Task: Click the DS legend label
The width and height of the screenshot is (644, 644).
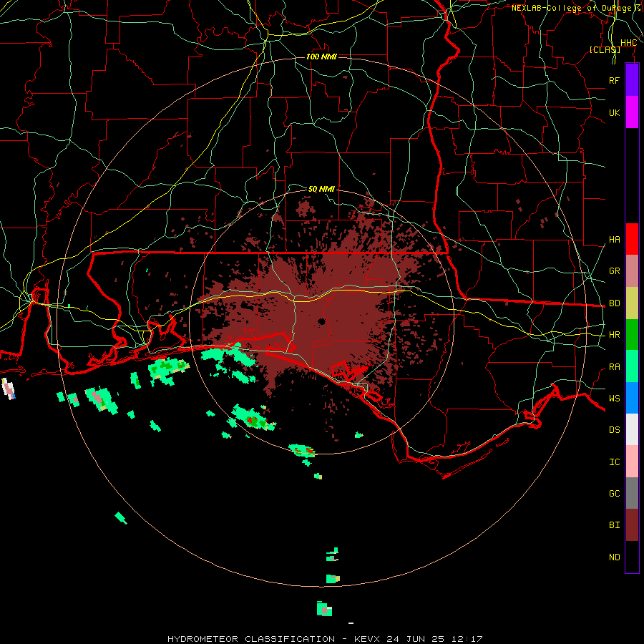Action: tap(615, 430)
